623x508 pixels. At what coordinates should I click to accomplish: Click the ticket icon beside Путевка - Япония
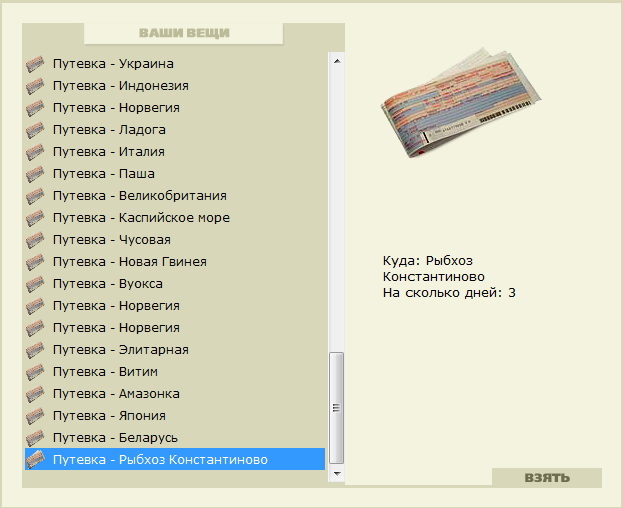(35, 416)
